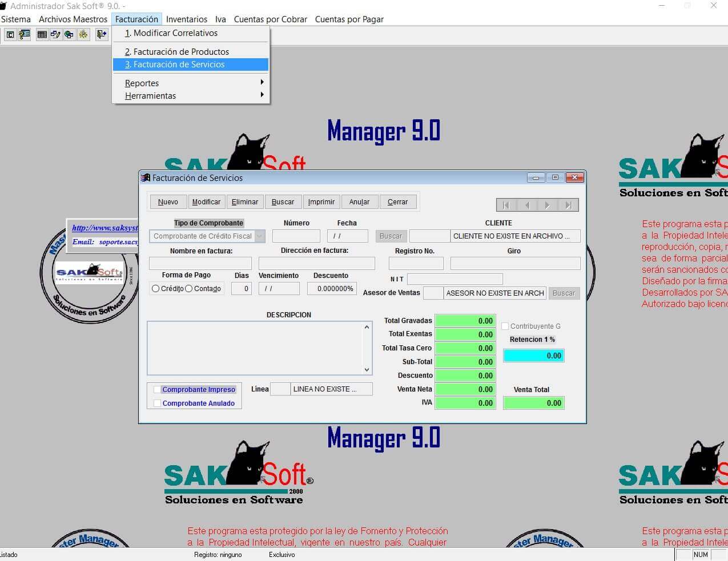Open the Archivos Maestros menu
The width and height of the screenshot is (728, 561).
click(73, 19)
